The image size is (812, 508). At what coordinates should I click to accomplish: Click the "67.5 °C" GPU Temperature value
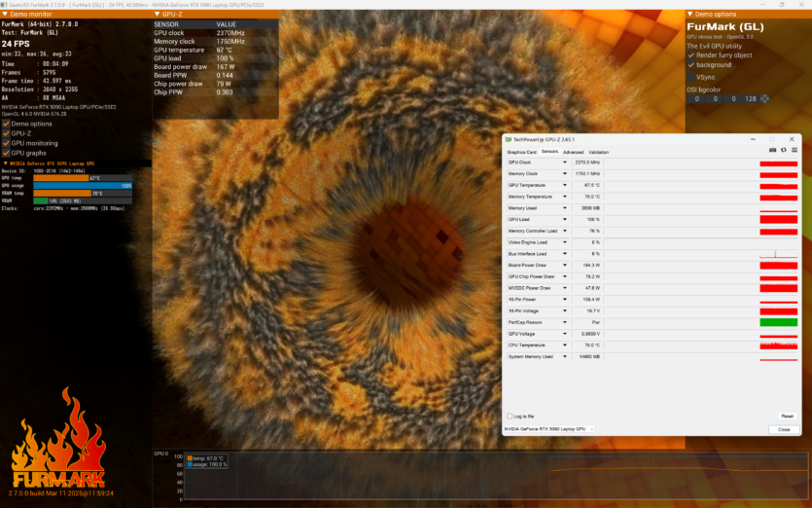click(x=592, y=186)
